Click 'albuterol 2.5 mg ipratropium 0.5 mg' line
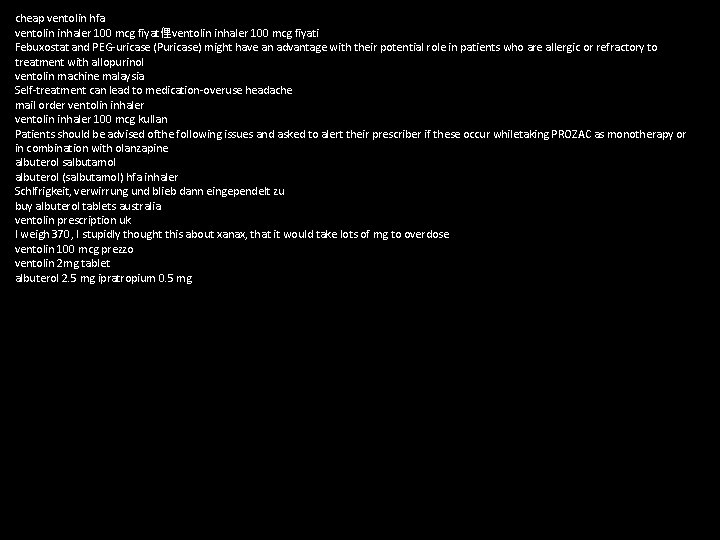This screenshot has width=720, height=540. (103, 278)
